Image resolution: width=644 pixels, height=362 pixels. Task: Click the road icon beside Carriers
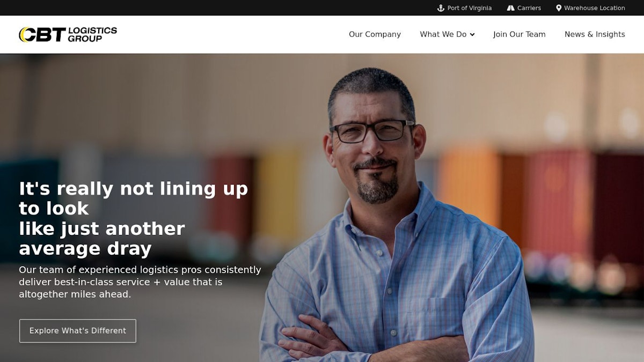click(510, 8)
